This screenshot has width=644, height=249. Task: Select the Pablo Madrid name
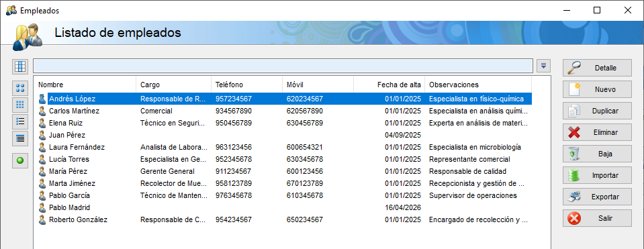click(x=69, y=207)
